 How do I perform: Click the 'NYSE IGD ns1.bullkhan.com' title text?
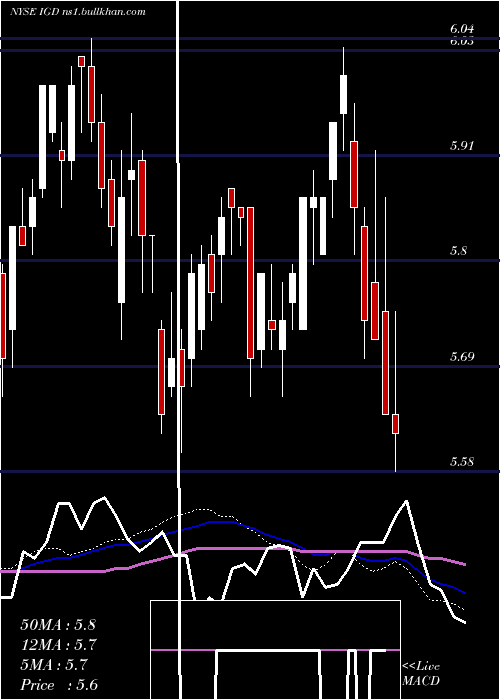[x=78, y=12]
